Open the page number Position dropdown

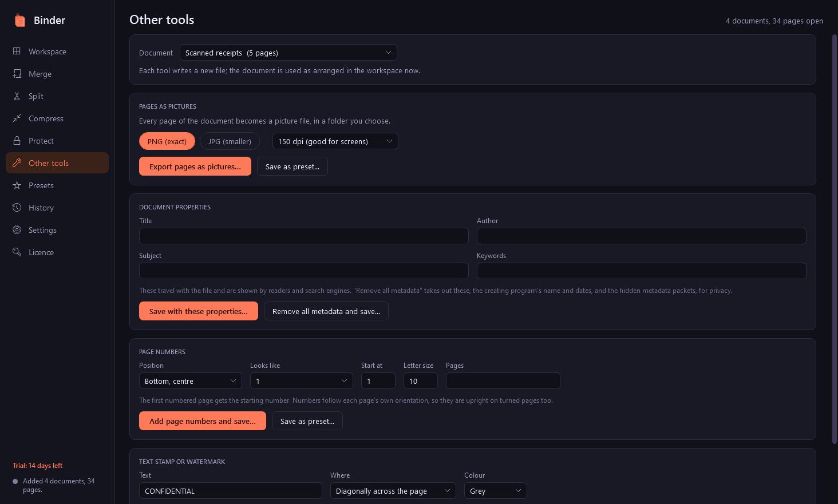(191, 381)
